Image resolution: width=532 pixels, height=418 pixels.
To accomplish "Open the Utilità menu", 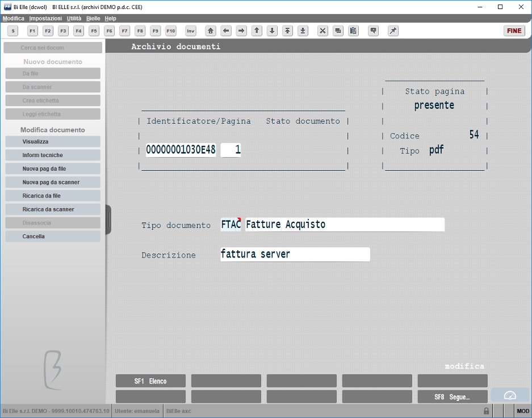I will (x=74, y=18).
